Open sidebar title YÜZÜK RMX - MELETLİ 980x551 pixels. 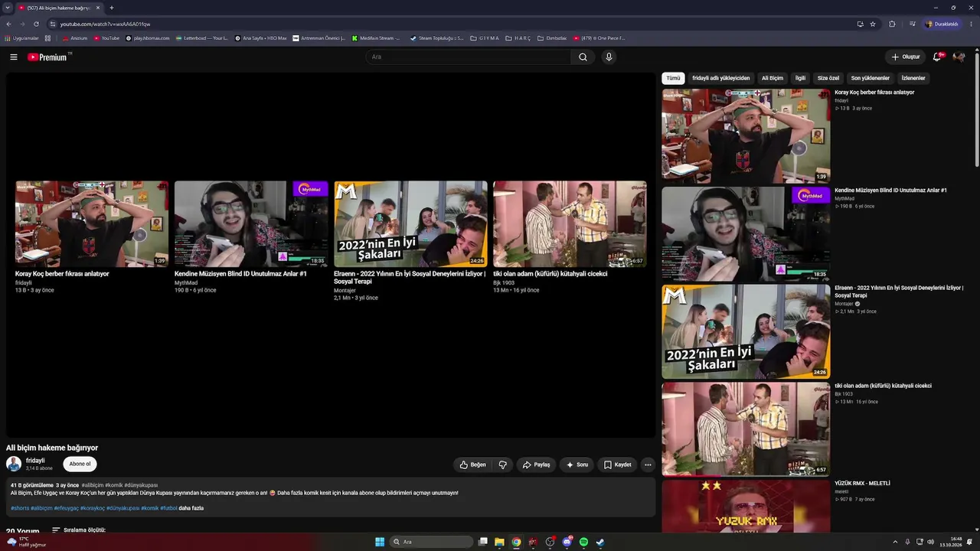tap(862, 484)
